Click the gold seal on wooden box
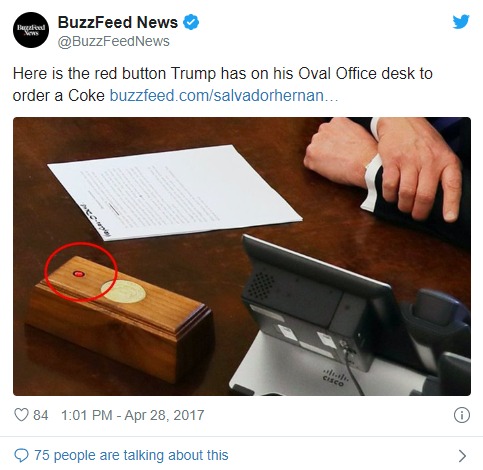Viewport: 483px width, 470px height. coord(123,291)
